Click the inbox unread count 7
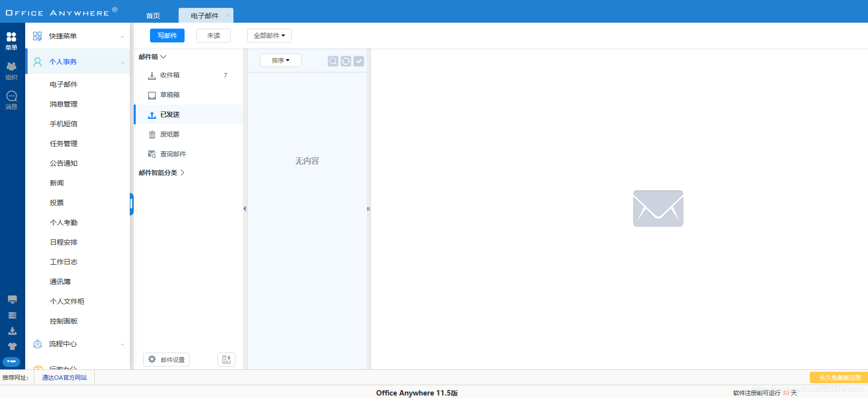868x398 pixels. [226, 75]
